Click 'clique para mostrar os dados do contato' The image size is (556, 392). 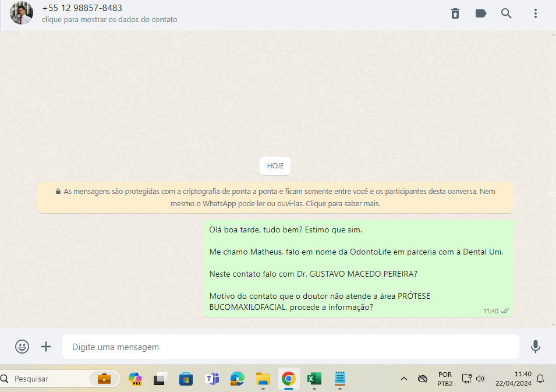109,19
